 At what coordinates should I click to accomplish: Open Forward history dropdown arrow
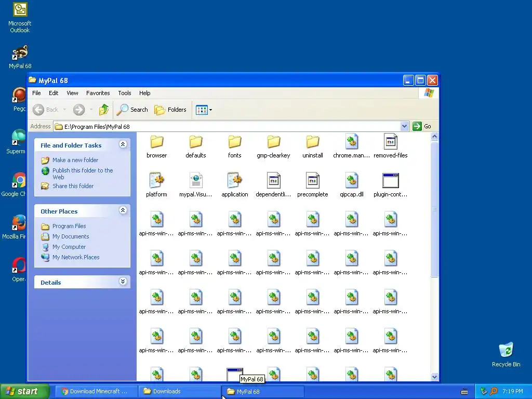91,110
